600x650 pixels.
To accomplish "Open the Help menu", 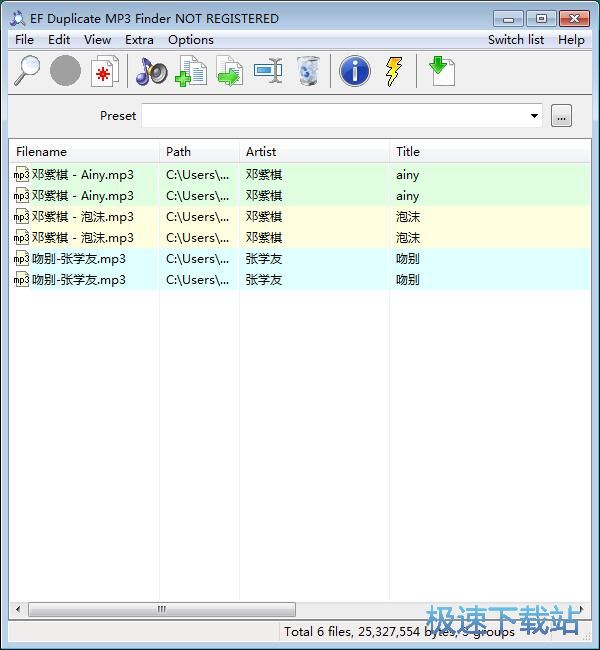I will coord(571,40).
